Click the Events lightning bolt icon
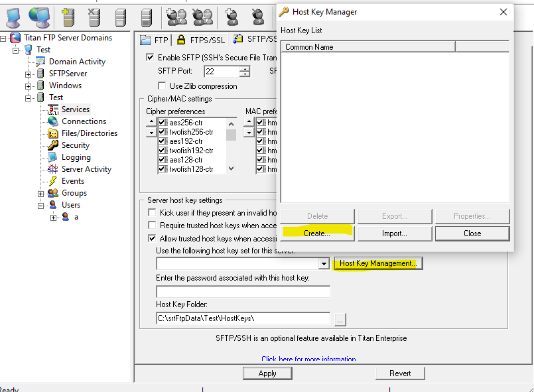The image size is (534, 392). [52, 181]
